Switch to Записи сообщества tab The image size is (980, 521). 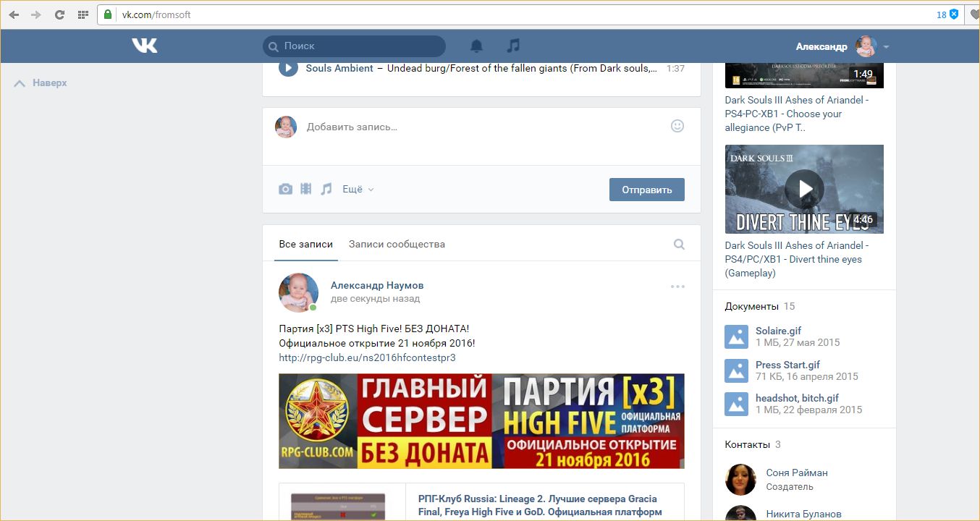(397, 245)
